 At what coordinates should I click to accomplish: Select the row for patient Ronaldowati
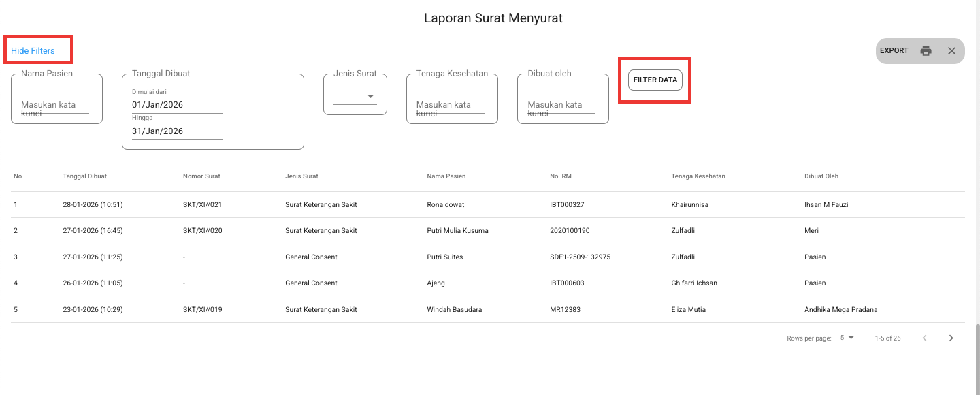tap(446, 204)
